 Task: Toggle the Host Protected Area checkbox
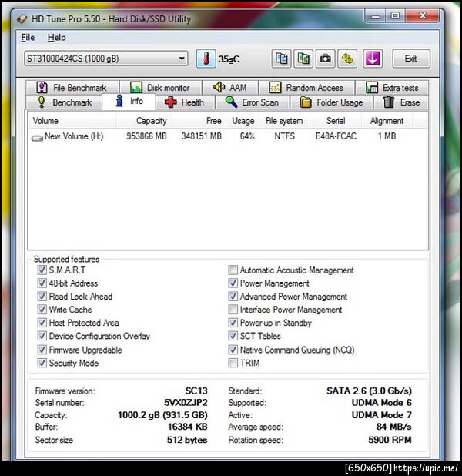point(42,323)
